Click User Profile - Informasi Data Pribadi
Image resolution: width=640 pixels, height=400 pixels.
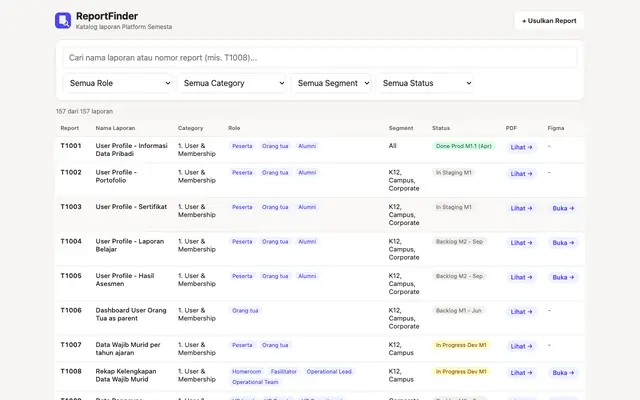tap(131, 150)
